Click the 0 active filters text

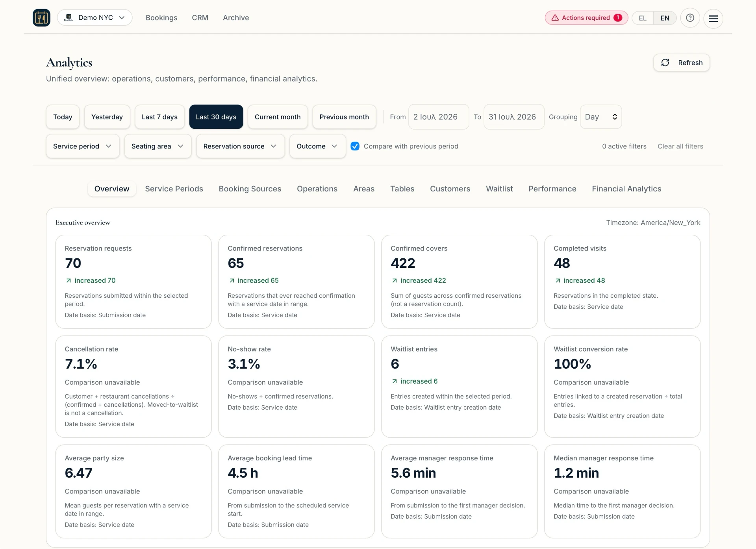(x=624, y=146)
